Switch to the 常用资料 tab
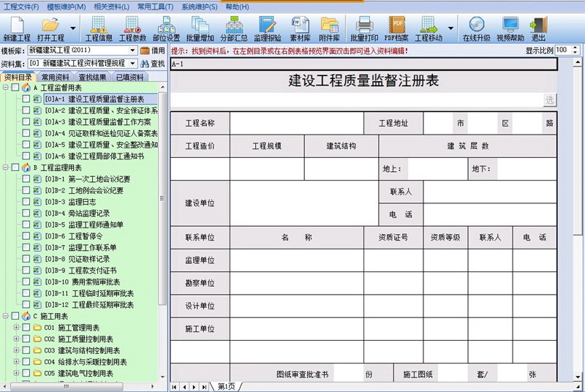The image size is (585, 392). [x=55, y=78]
